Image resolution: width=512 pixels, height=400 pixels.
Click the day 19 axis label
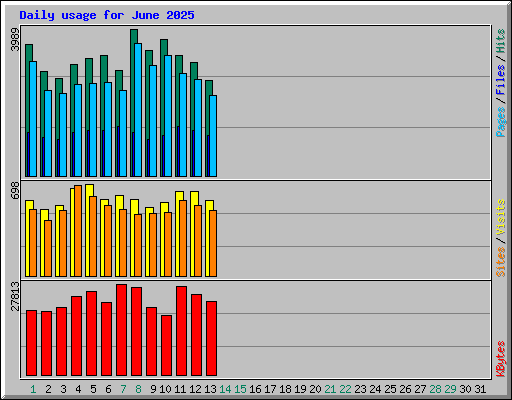point(300,389)
